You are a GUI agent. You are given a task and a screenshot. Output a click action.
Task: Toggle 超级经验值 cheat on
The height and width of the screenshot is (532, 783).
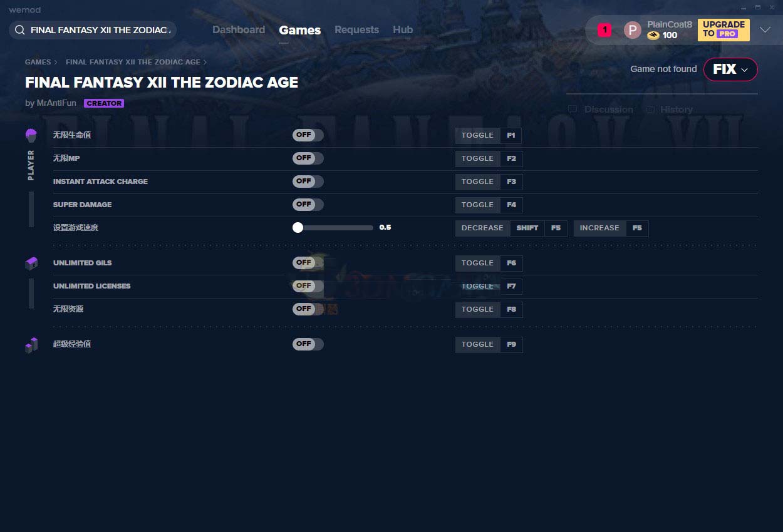(x=308, y=344)
